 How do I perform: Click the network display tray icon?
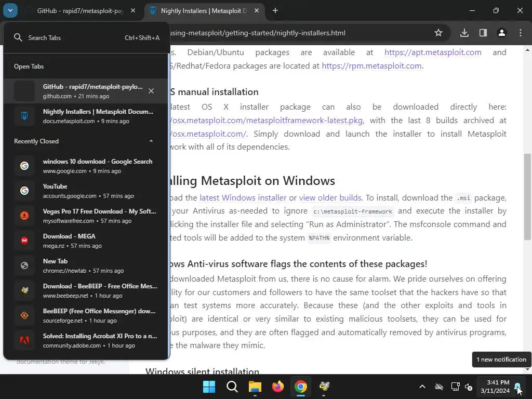coord(455,387)
